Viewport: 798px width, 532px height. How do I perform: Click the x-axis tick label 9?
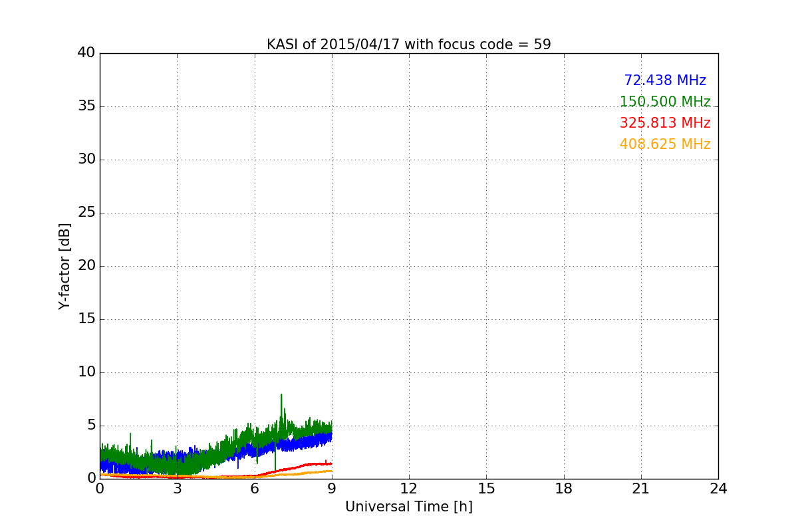[x=332, y=489]
